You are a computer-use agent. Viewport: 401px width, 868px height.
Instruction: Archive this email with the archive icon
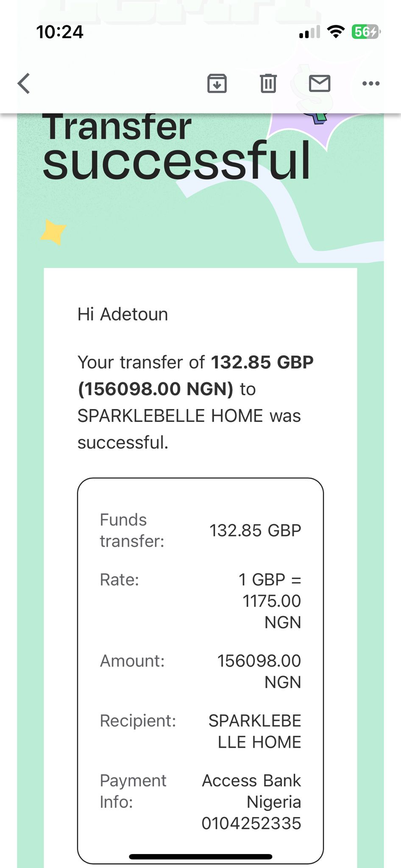pyautogui.click(x=217, y=83)
